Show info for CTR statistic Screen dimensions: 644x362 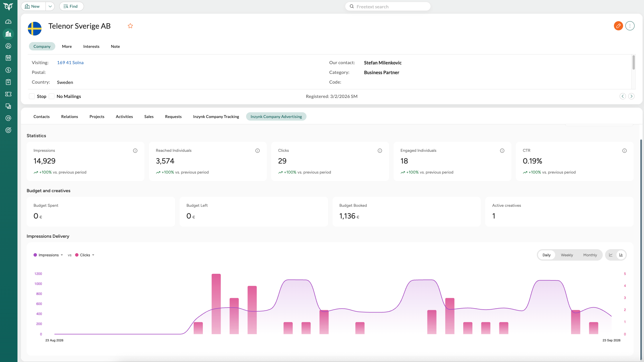(625, 151)
